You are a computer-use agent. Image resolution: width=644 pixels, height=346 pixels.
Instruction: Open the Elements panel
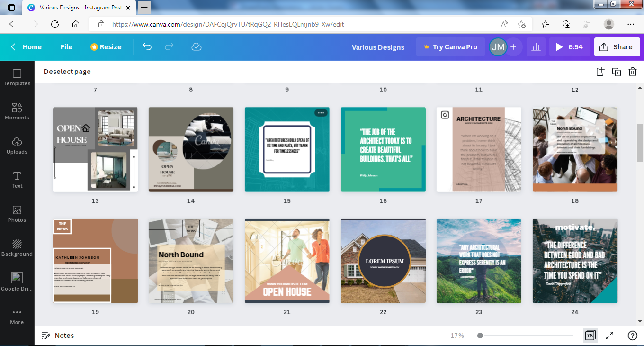coord(17,112)
